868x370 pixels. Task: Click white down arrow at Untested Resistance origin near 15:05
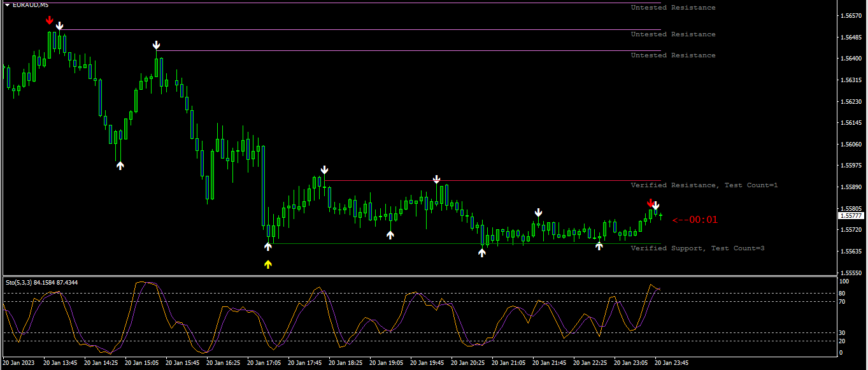[x=156, y=45]
